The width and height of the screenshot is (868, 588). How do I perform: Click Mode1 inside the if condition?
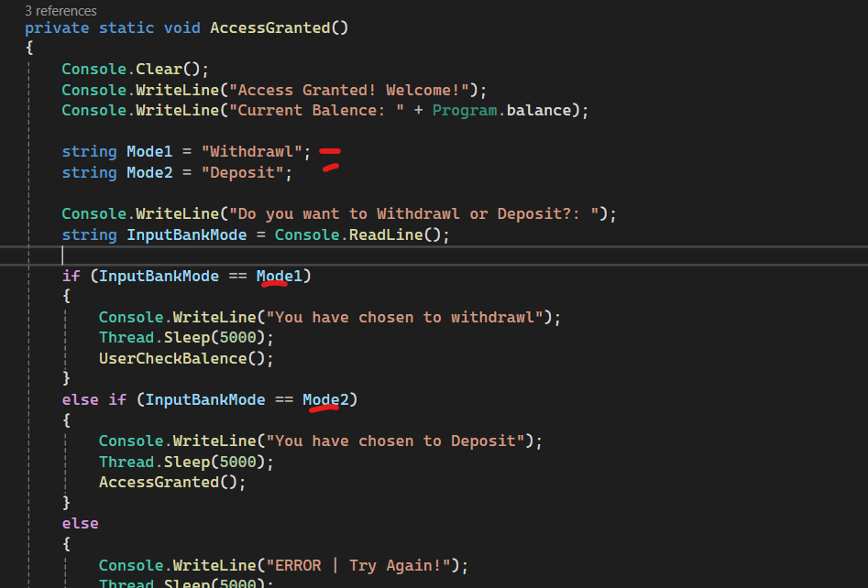279,276
